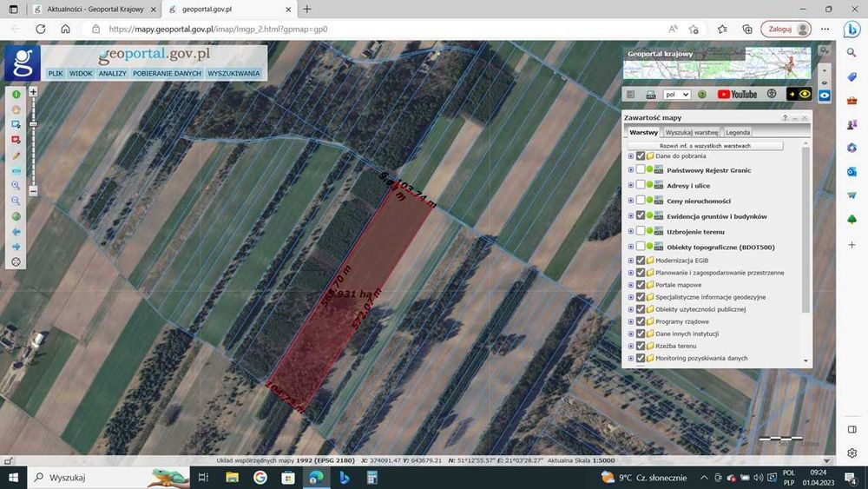Open the POBIERANIE DANYCH menu
The width and height of the screenshot is (868, 489).
pyautogui.click(x=167, y=73)
